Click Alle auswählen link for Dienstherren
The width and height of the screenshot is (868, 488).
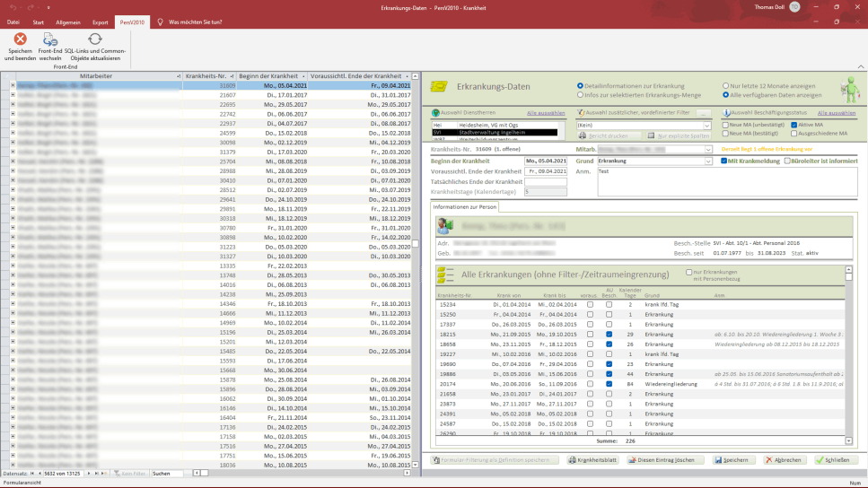pos(546,114)
